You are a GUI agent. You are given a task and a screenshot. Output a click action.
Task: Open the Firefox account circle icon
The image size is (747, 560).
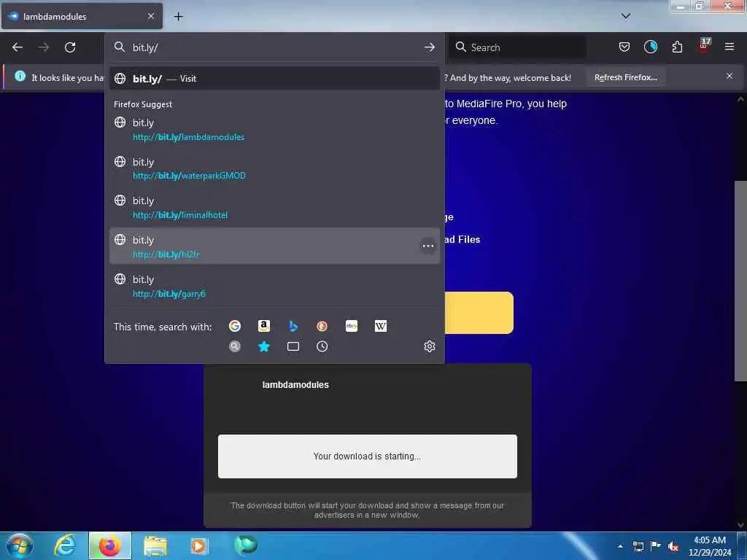pyautogui.click(x=650, y=47)
